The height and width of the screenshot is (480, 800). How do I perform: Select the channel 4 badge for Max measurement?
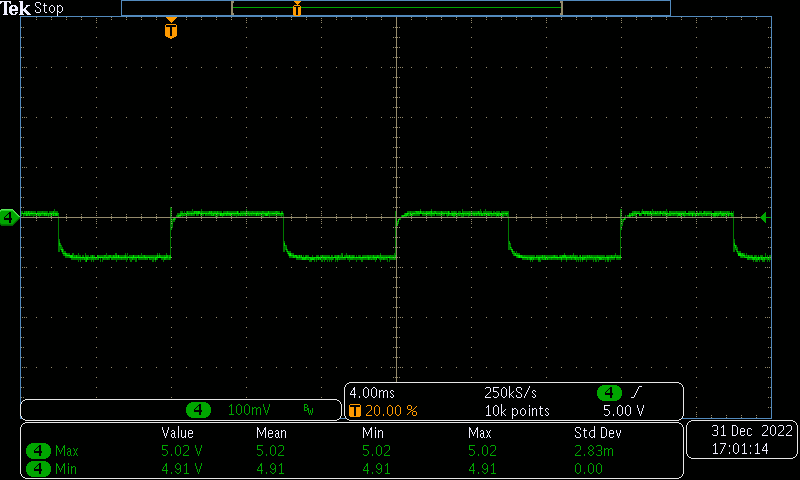coord(37,451)
